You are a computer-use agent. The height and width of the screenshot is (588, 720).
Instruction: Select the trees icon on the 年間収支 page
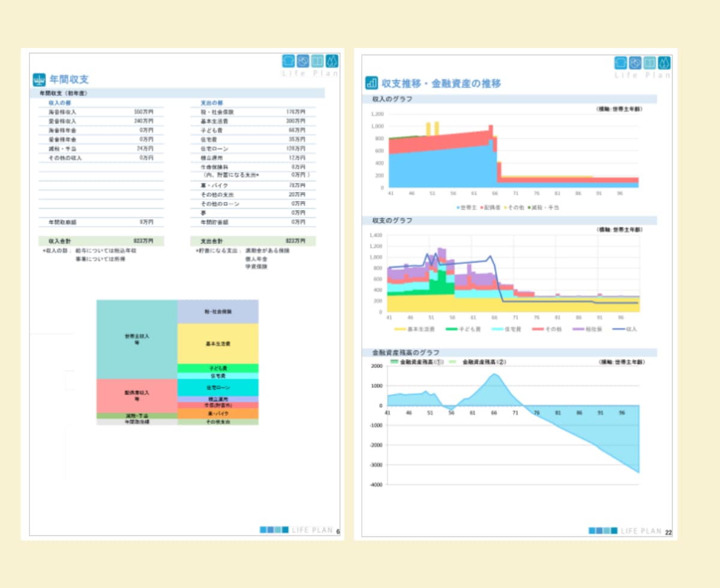pos(331,61)
